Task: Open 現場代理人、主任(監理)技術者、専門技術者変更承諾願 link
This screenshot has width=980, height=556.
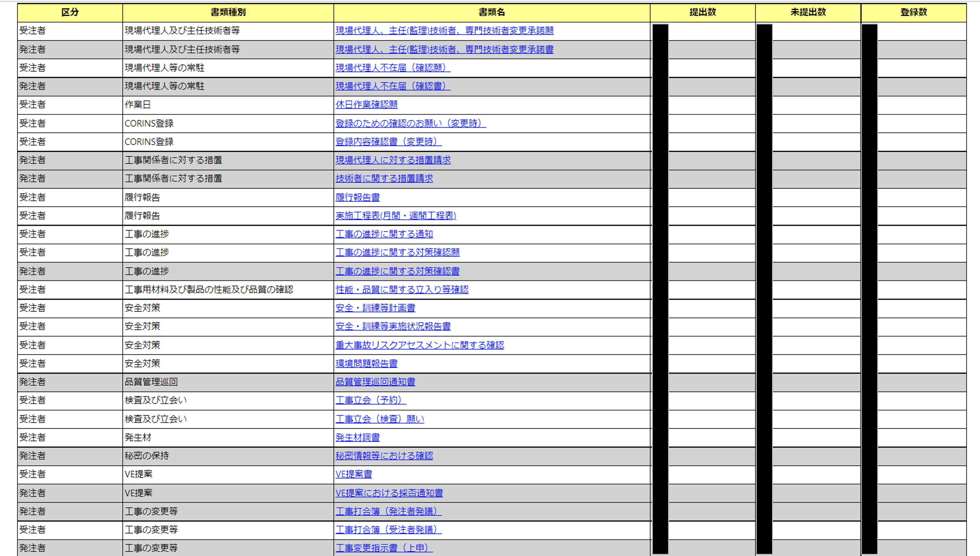Action: pos(444,31)
